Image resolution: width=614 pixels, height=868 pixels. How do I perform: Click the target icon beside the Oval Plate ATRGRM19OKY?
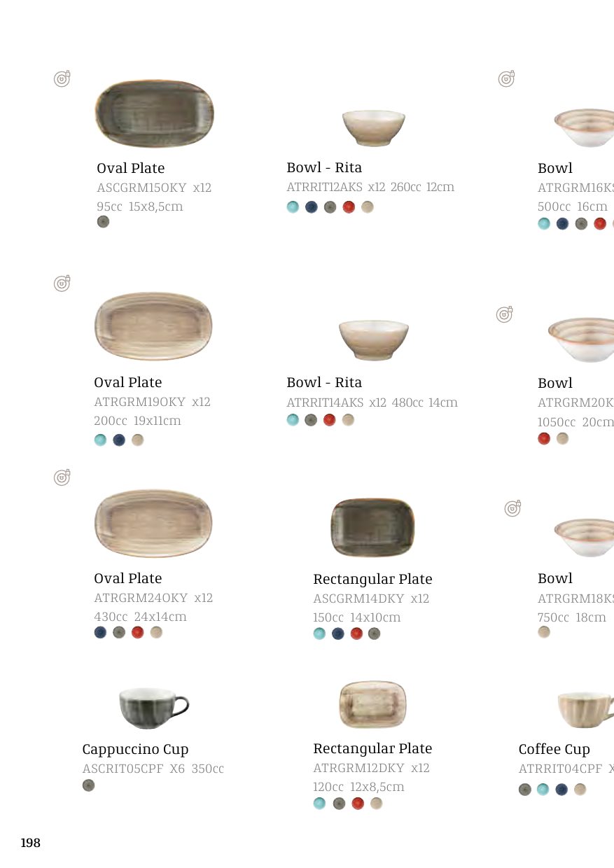click(x=62, y=283)
